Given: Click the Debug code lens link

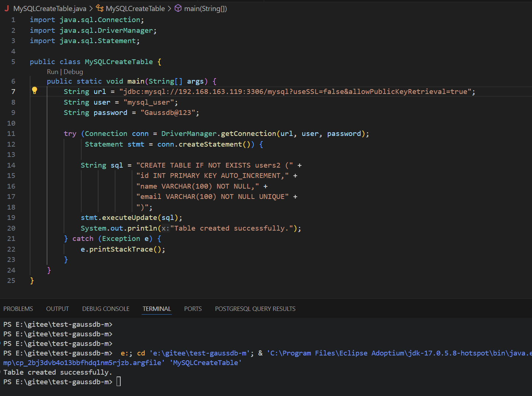Looking at the screenshot, I should coord(73,72).
